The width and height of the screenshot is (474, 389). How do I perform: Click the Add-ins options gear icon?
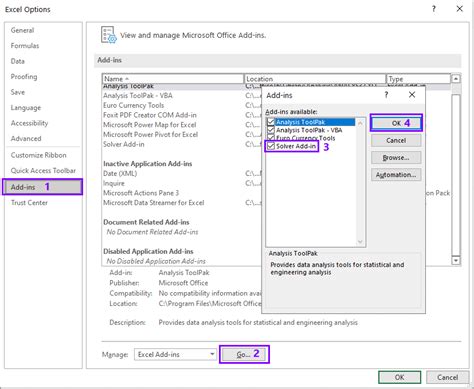pyautogui.click(x=109, y=35)
